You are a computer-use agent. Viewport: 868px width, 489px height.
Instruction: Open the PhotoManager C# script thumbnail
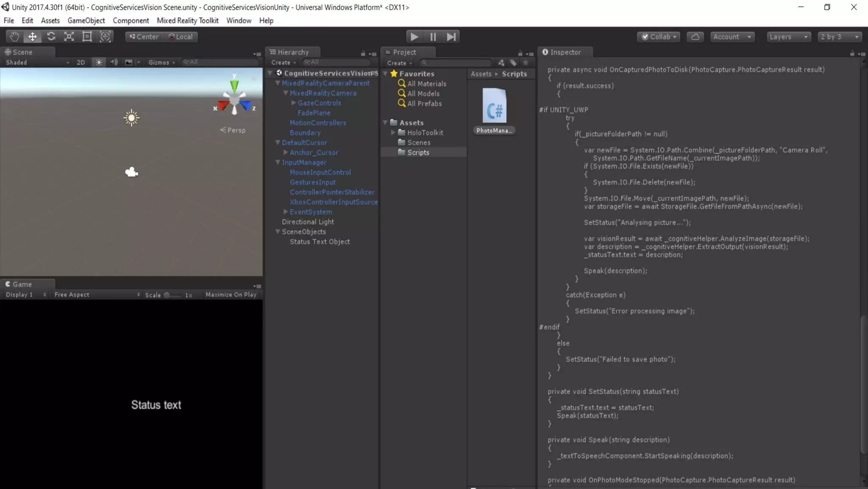(x=494, y=106)
